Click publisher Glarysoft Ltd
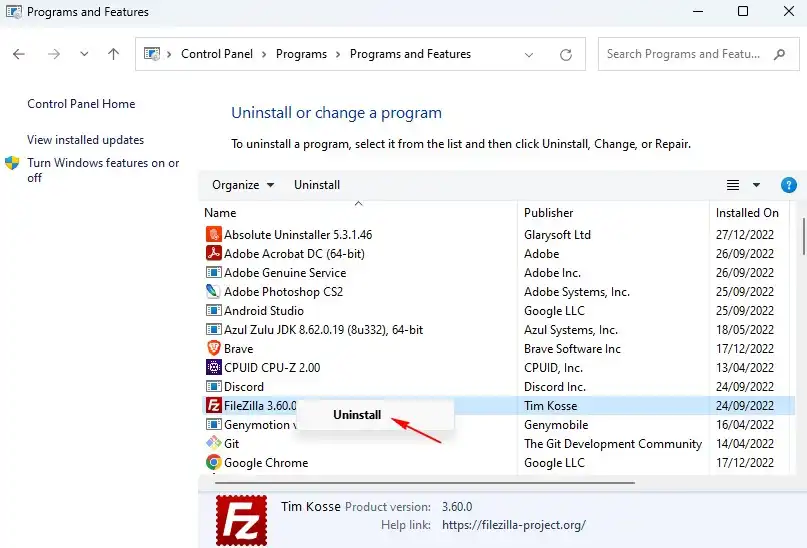The width and height of the screenshot is (807, 548). (x=557, y=235)
